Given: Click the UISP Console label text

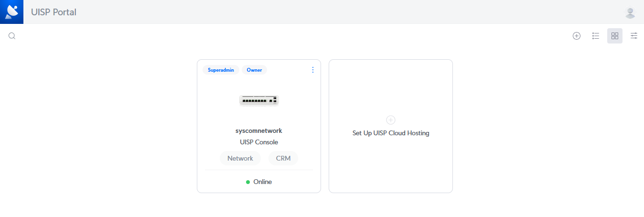Looking at the screenshot, I should 259,142.
